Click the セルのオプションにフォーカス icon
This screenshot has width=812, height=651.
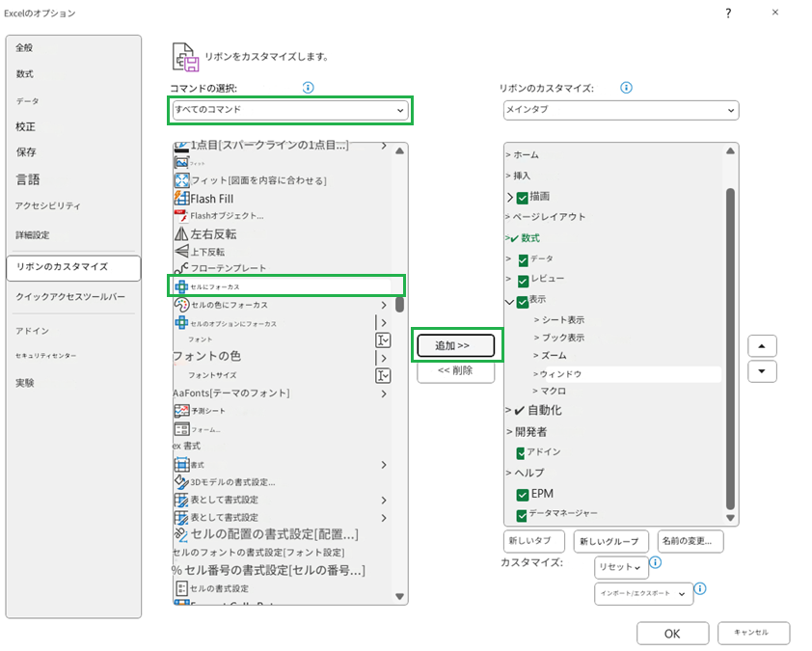pos(181,323)
